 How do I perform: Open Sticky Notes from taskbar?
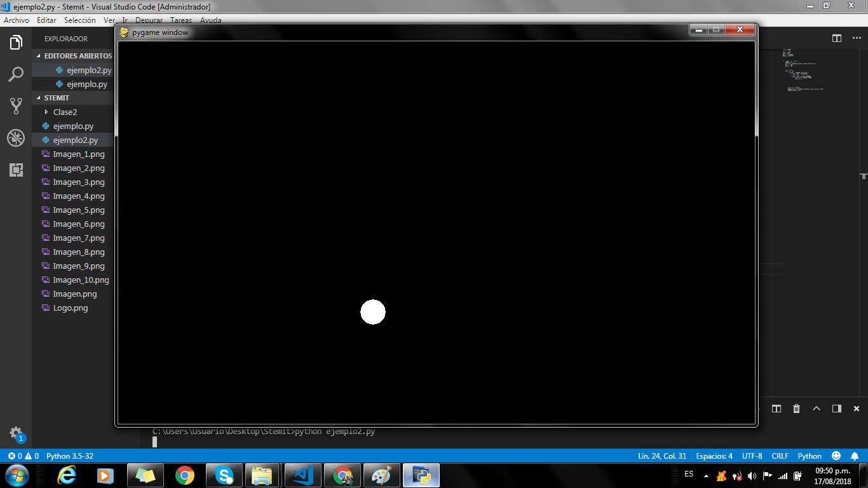click(x=145, y=475)
